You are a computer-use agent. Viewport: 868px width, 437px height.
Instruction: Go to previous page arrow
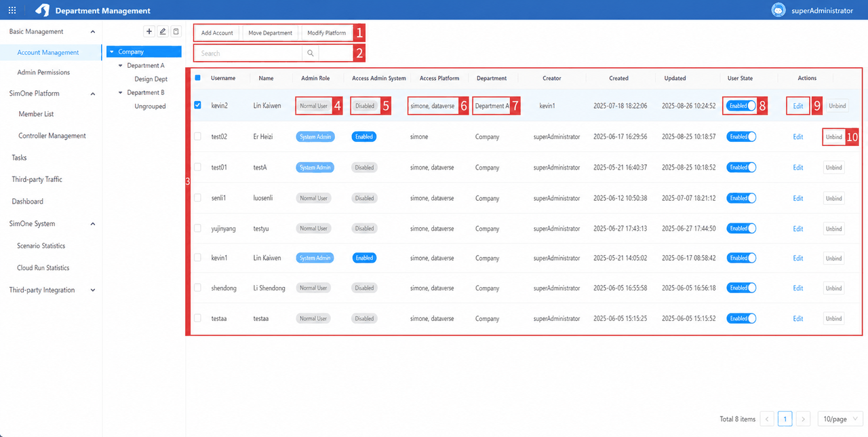[768, 419]
